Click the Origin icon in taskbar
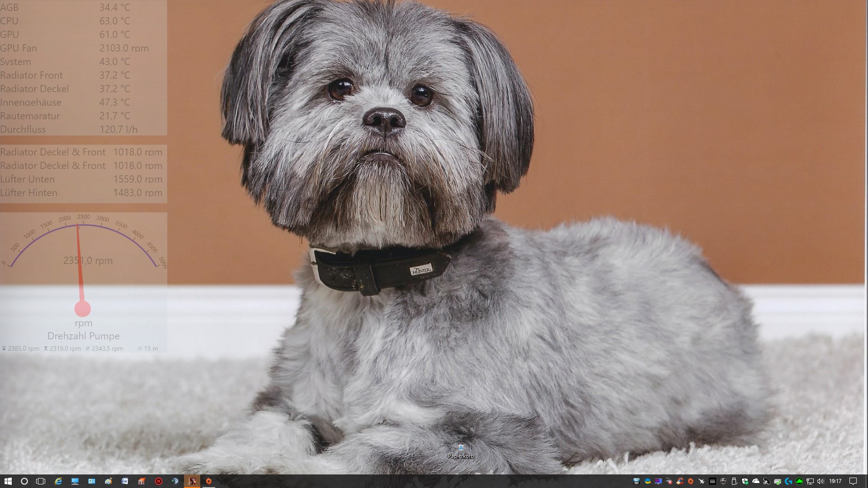Viewport: 868px width, 488px height. tap(209, 481)
